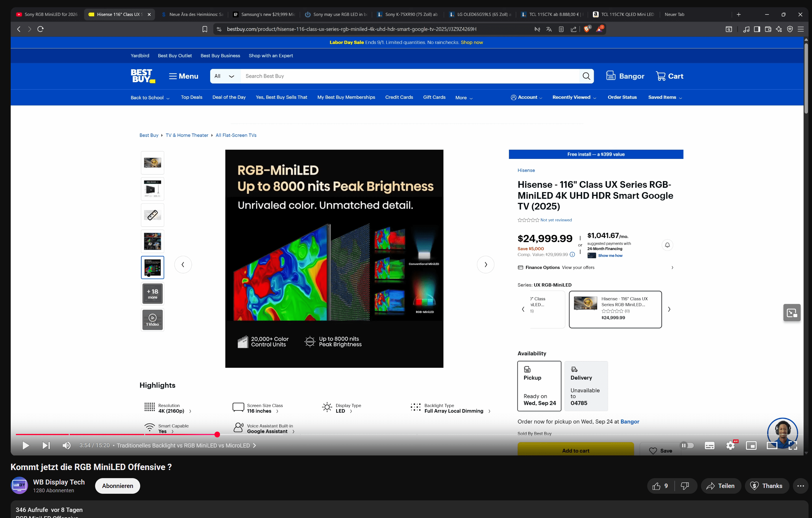Image resolution: width=812 pixels, height=518 pixels.
Task: Turn on subtitles in the player
Action: [709, 445]
